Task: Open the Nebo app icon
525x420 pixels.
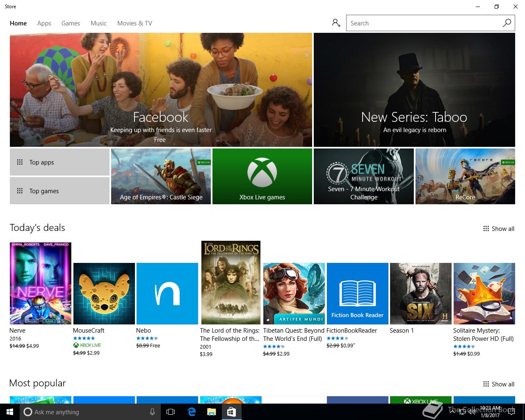Action: point(167,294)
